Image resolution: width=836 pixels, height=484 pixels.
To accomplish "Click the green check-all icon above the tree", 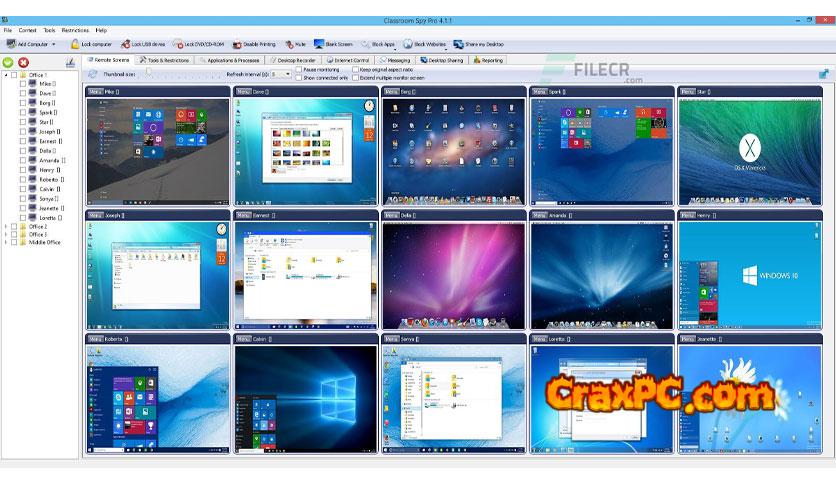I will pos(8,62).
